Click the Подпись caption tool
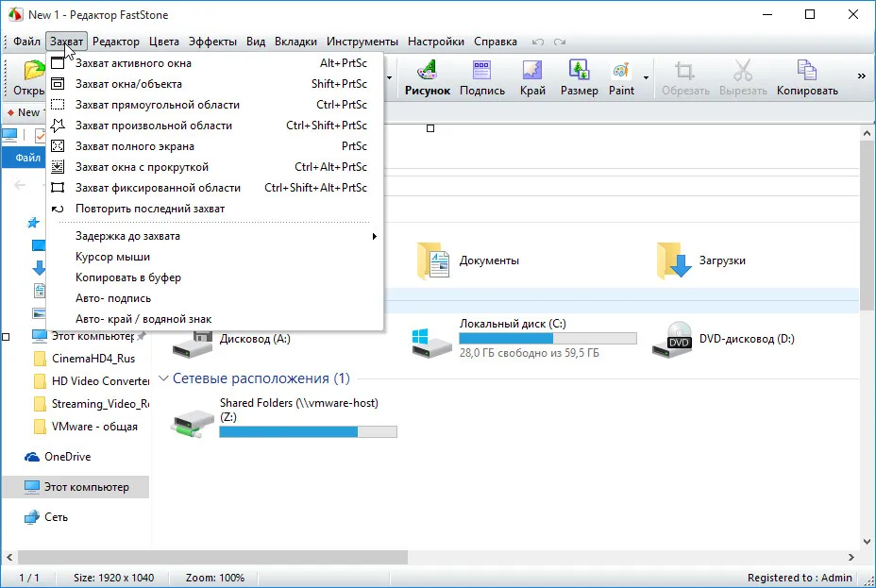 [x=482, y=77]
